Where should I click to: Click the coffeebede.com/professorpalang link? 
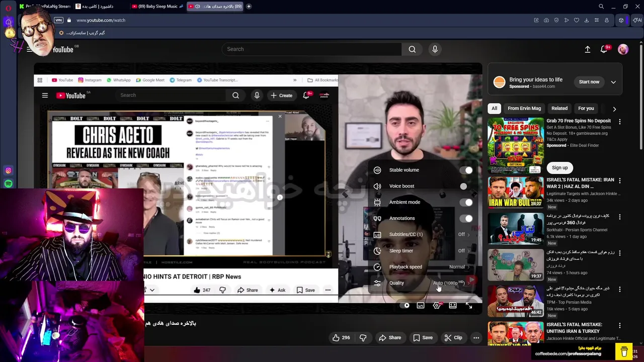click(568, 353)
